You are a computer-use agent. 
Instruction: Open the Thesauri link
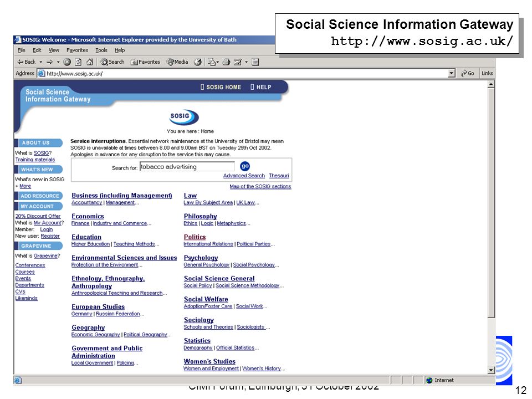(279, 176)
